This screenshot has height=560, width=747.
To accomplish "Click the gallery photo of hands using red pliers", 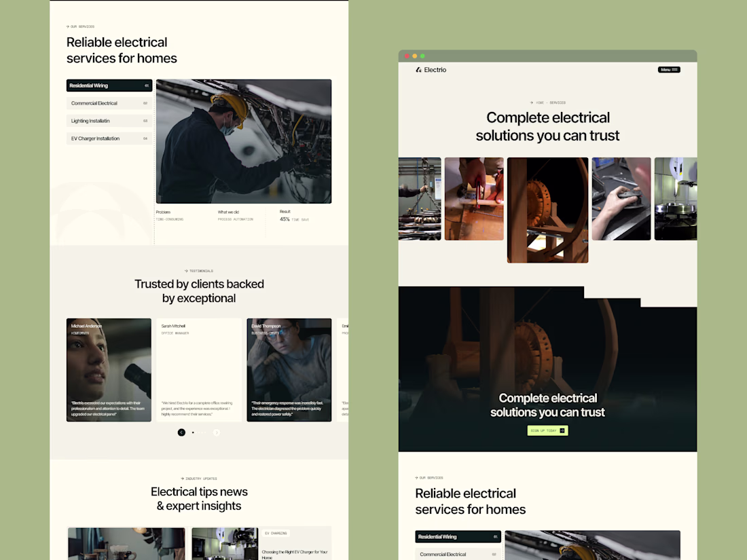I will coord(473,199).
